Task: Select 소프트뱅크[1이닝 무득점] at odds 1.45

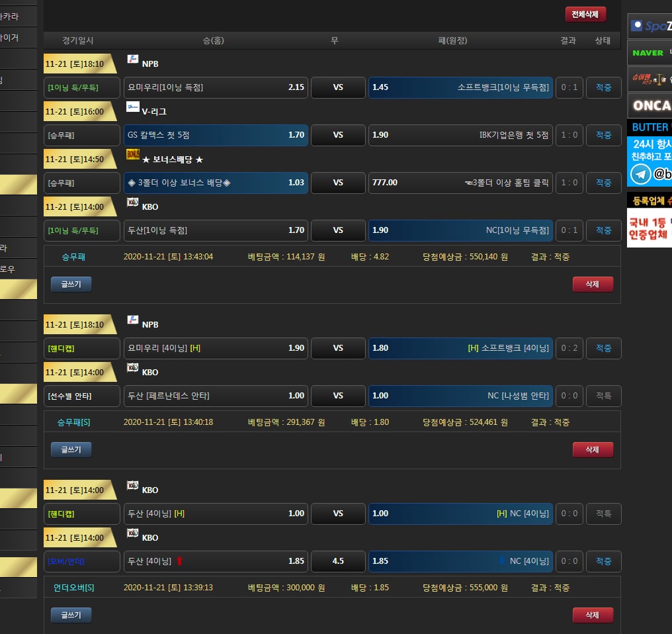Action: click(460, 87)
